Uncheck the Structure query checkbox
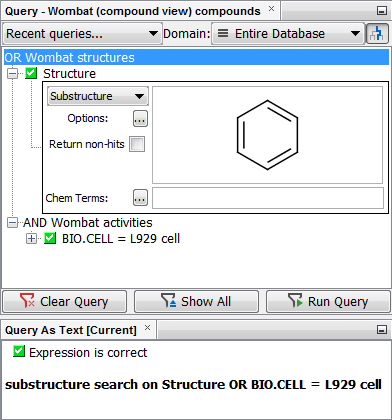Viewport: 392px width, 420px height. pos(31,73)
